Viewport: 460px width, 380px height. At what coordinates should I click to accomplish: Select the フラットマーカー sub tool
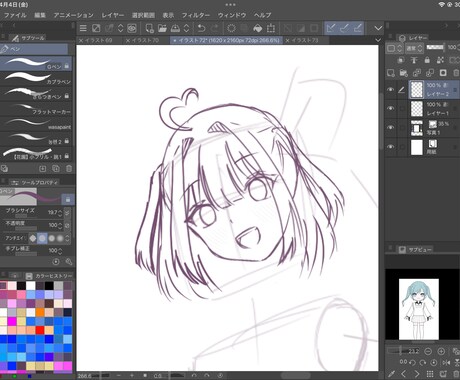(36, 109)
